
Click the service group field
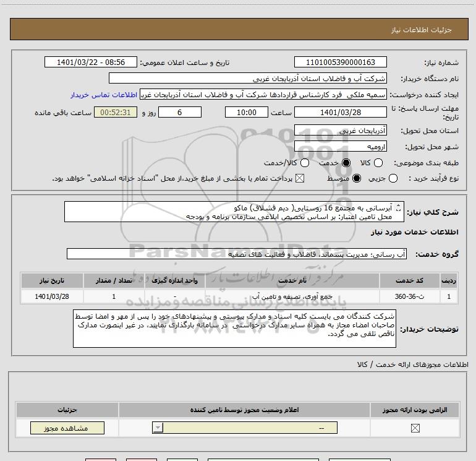237,254
